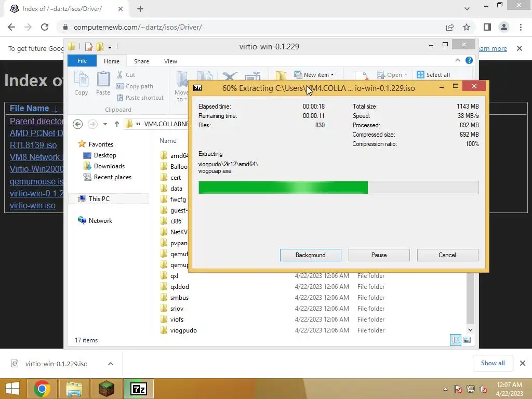Click the Copy icon in ribbon
The image size is (532, 399).
tap(81, 83)
